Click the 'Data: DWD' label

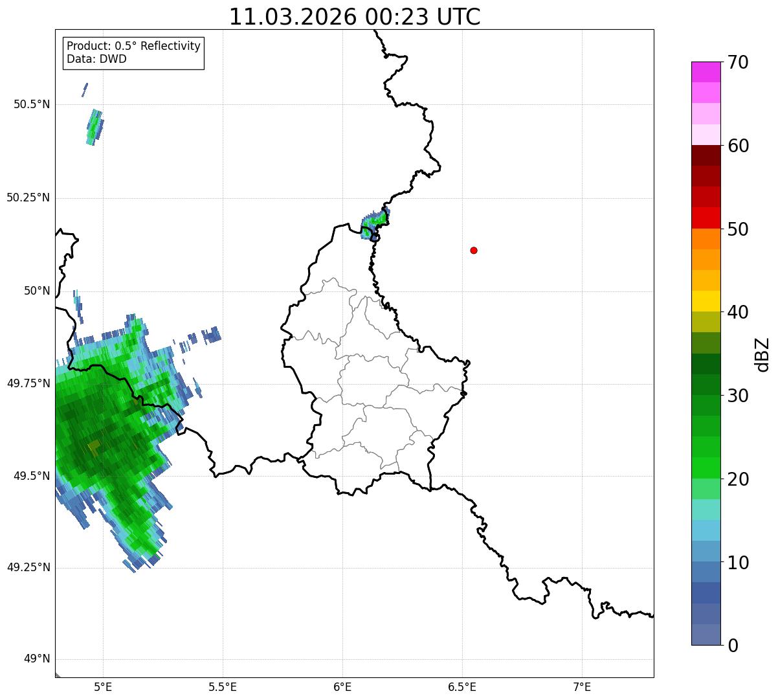(x=96, y=59)
